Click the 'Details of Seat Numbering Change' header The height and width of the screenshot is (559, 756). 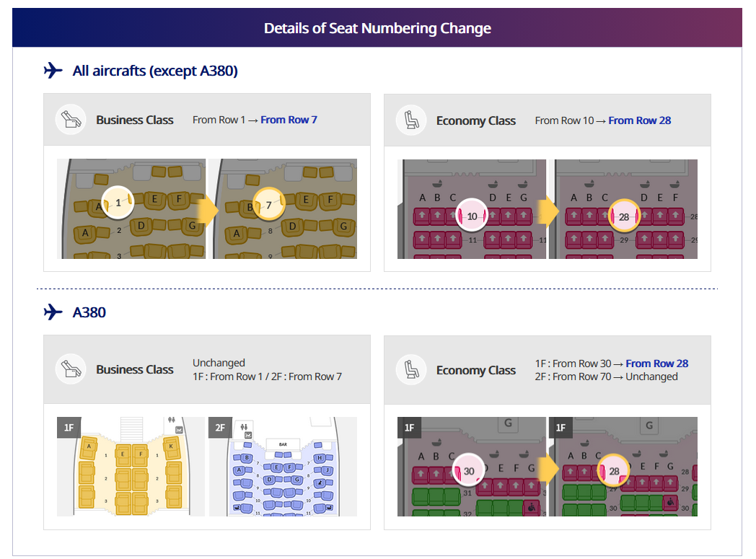point(377,28)
